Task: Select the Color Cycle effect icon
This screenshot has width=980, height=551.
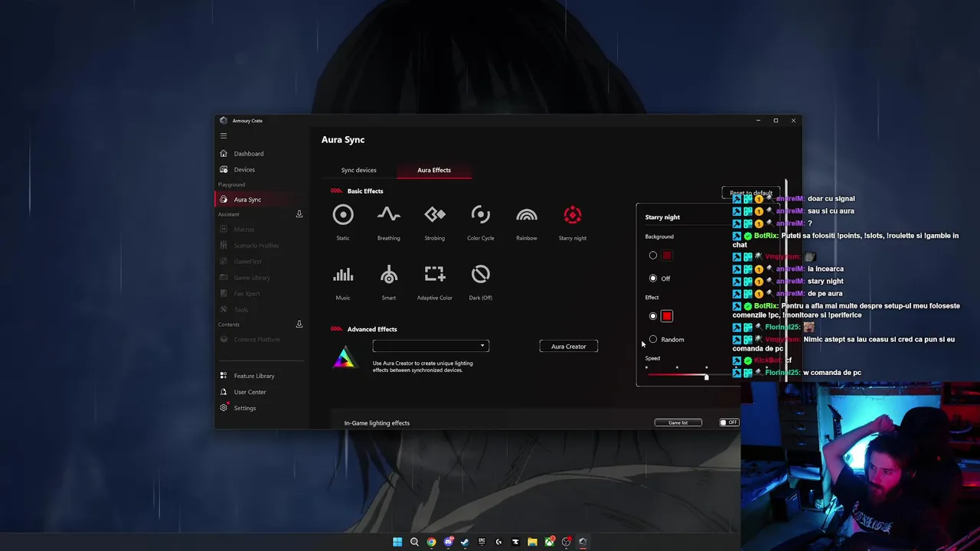Action: [x=481, y=215]
